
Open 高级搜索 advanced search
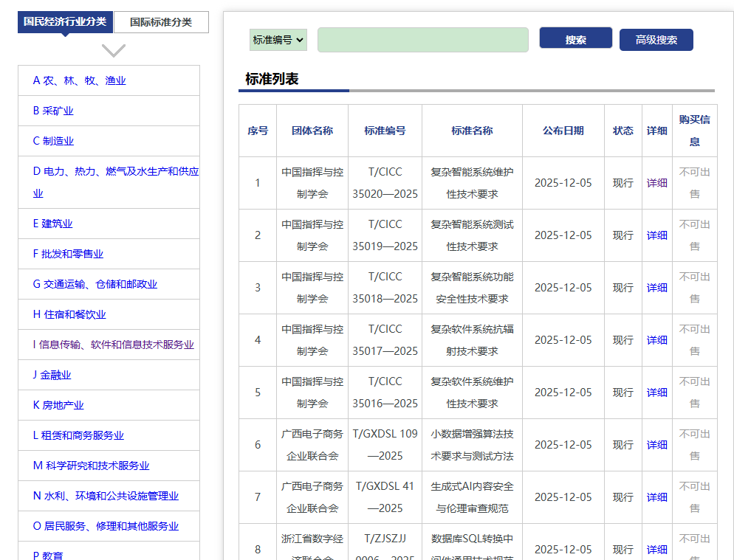pyautogui.click(x=656, y=40)
